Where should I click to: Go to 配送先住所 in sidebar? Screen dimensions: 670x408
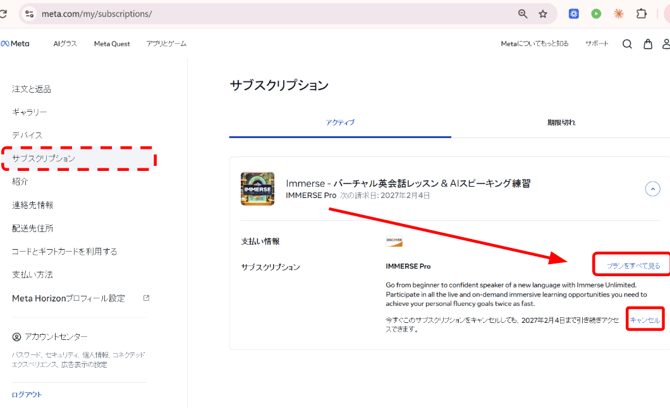[x=32, y=228]
